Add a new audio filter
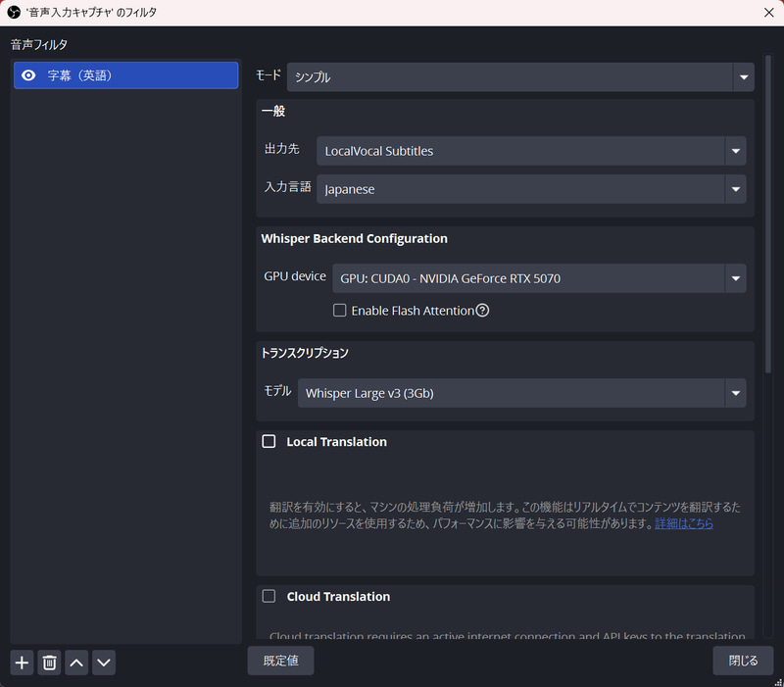Image resolution: width=784 pixels, height=687 pixels. click(21, 662)
